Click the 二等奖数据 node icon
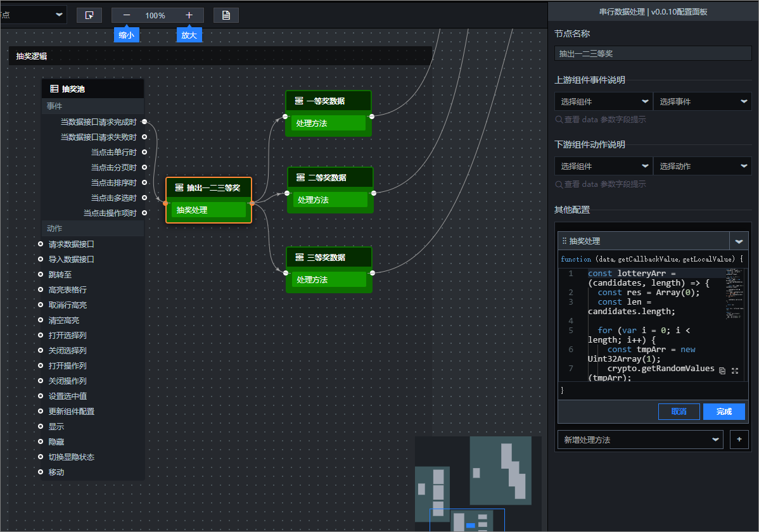The width and height of the screenshot is (759, 532). point(300,178)
